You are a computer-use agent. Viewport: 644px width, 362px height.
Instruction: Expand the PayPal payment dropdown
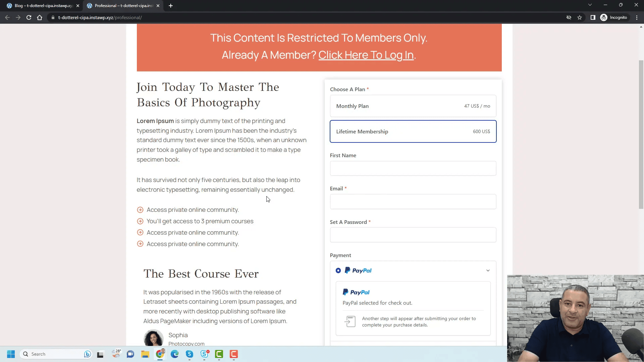(488, 270)
